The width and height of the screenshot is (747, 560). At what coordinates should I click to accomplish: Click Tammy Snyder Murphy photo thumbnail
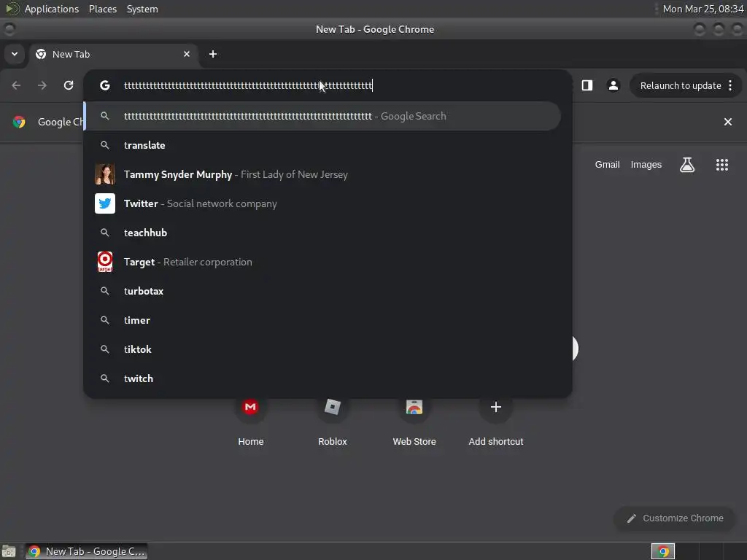click(x=105, y=174)
